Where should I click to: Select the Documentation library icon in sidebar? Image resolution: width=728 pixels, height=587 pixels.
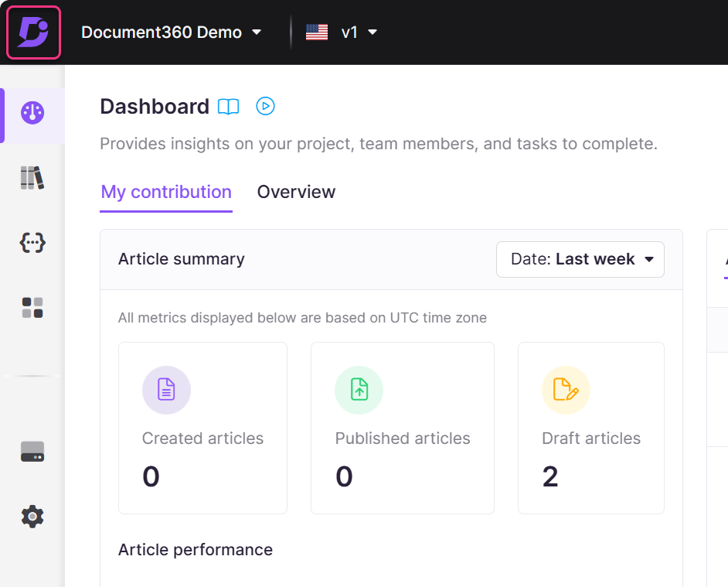pyautogui.click(x=32, y=177)
